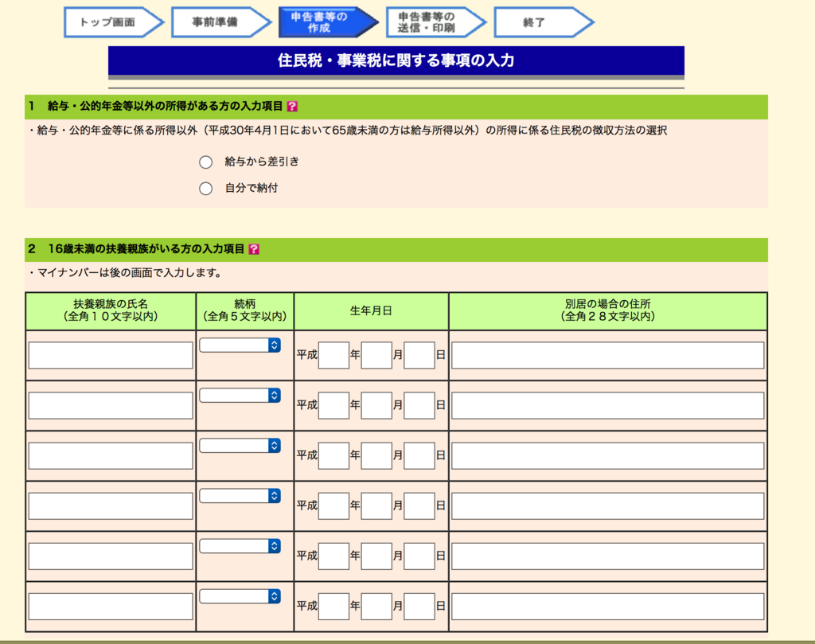
Task: Click birth month field in fourth row
Action: point(376,505)
